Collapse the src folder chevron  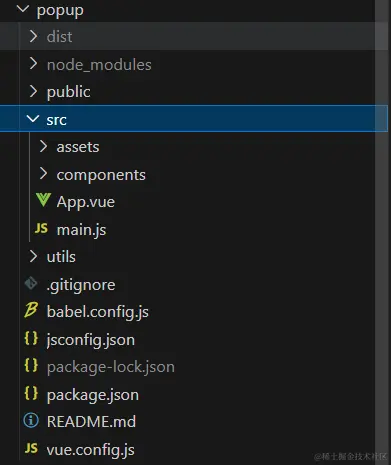tap(33, 119)
